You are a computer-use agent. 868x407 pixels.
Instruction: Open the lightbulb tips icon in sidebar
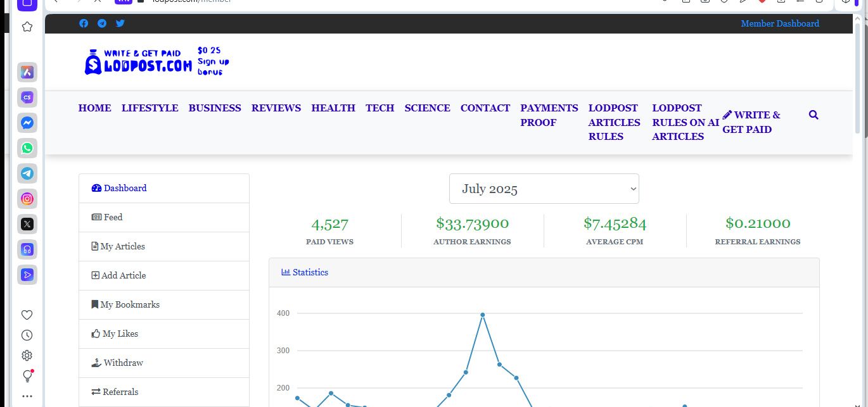coord(27,376)
